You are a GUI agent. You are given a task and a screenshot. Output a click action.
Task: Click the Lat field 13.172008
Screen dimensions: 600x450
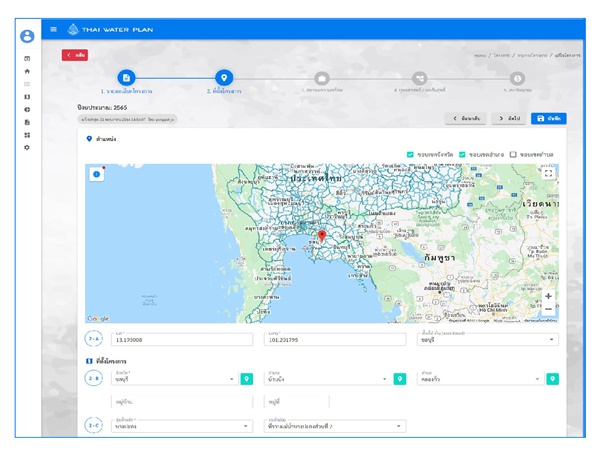(x=182, y=339)
